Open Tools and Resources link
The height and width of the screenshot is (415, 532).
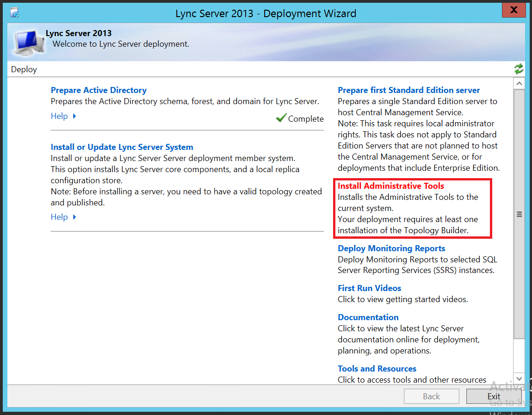point(377,368)
